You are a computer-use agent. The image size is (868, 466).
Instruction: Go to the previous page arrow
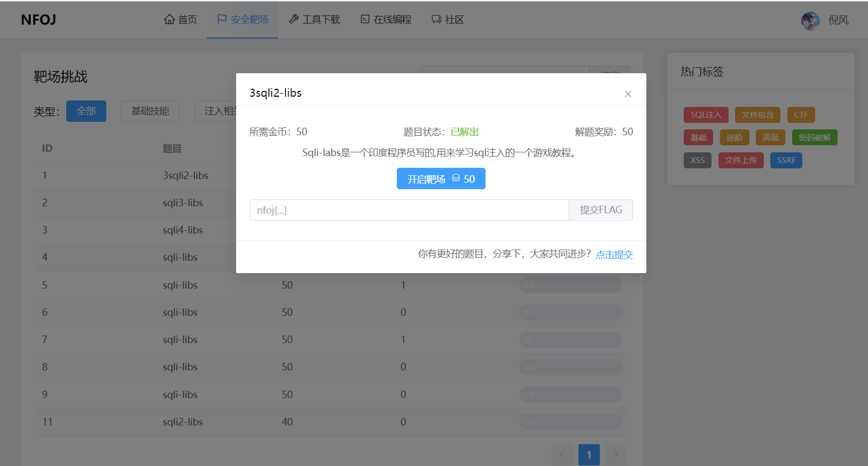562,454
